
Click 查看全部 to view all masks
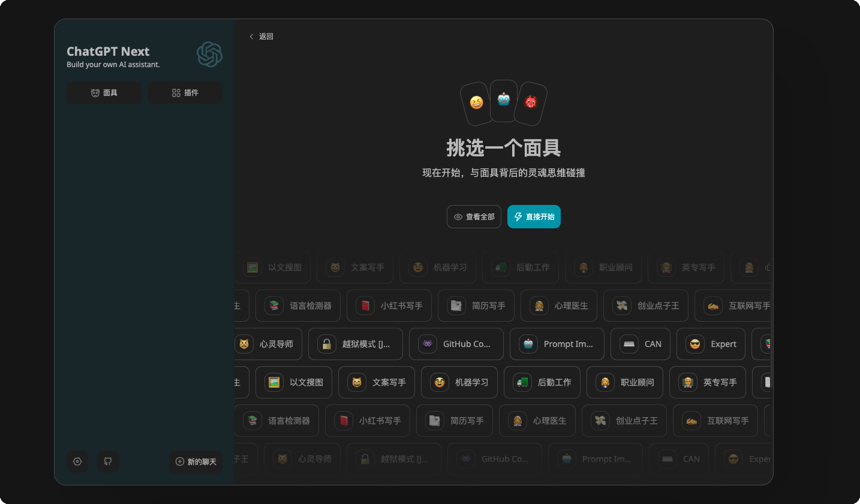[x=474, y=217]
